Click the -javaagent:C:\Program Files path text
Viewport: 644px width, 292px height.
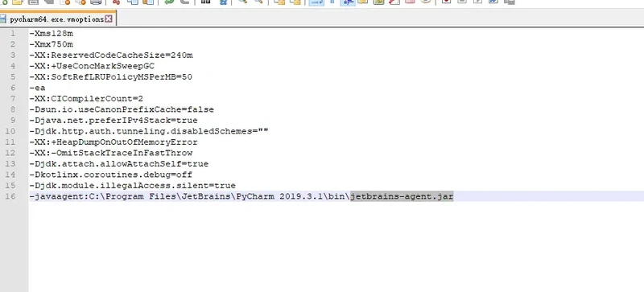(x=190, y=196)
